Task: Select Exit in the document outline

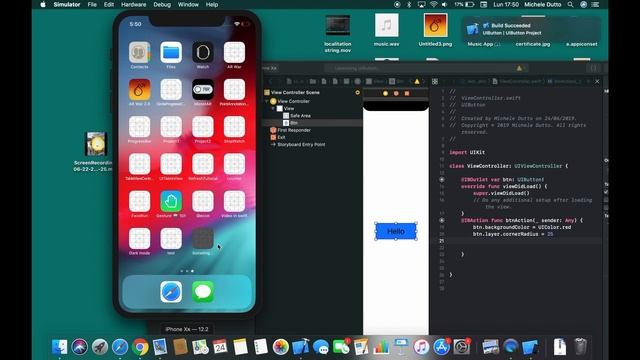Action: tap(281, 137)
